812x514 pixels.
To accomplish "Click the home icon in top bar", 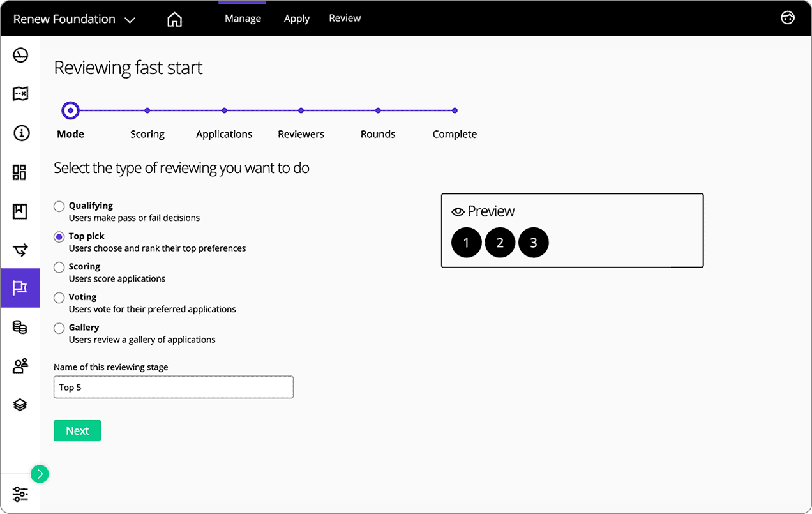I will coord(174,19).
